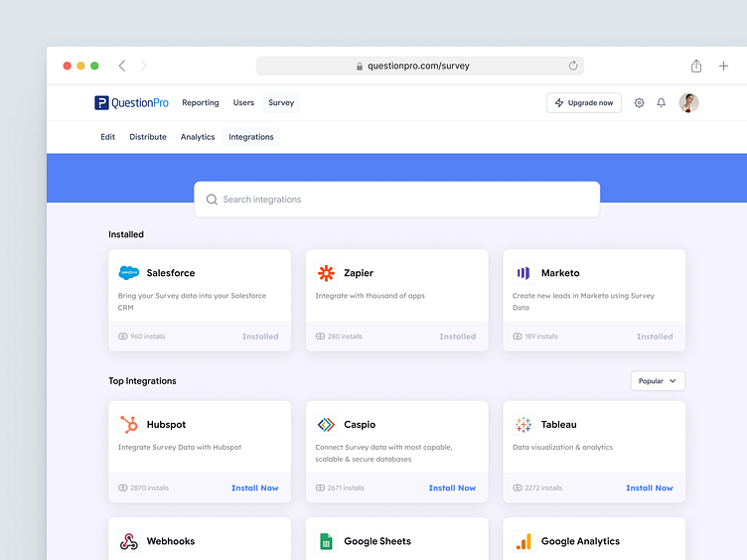The image size is (747, 560).
Task: Click the questionpro.com/survey address bar
Action: [x=420, y=66]
